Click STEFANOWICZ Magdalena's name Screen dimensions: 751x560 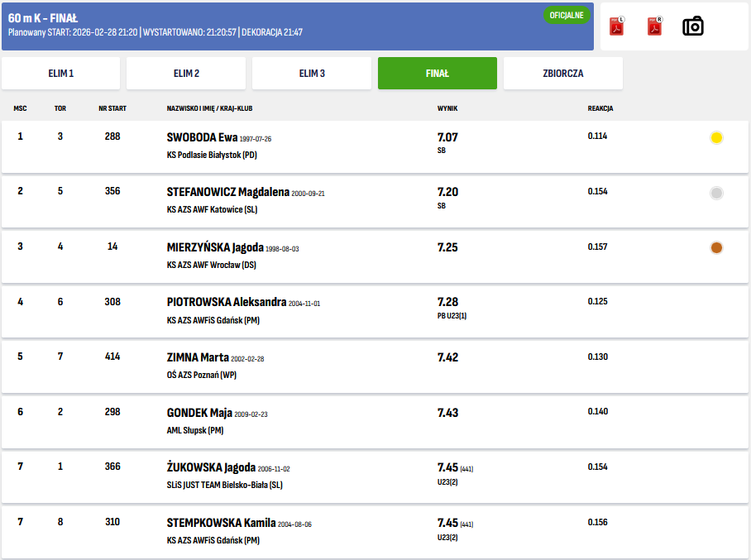227,192
